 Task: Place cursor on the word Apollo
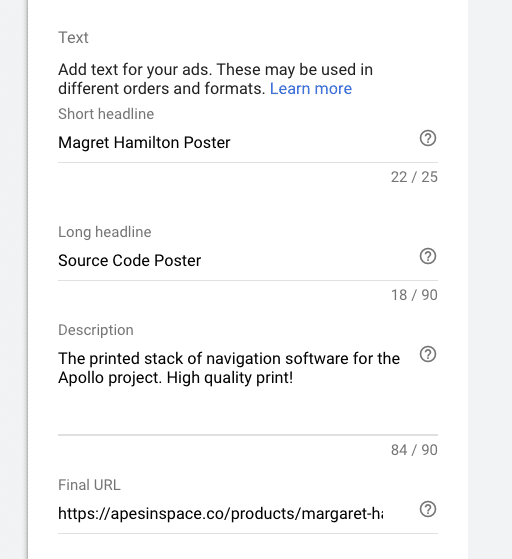click(81, 378)
